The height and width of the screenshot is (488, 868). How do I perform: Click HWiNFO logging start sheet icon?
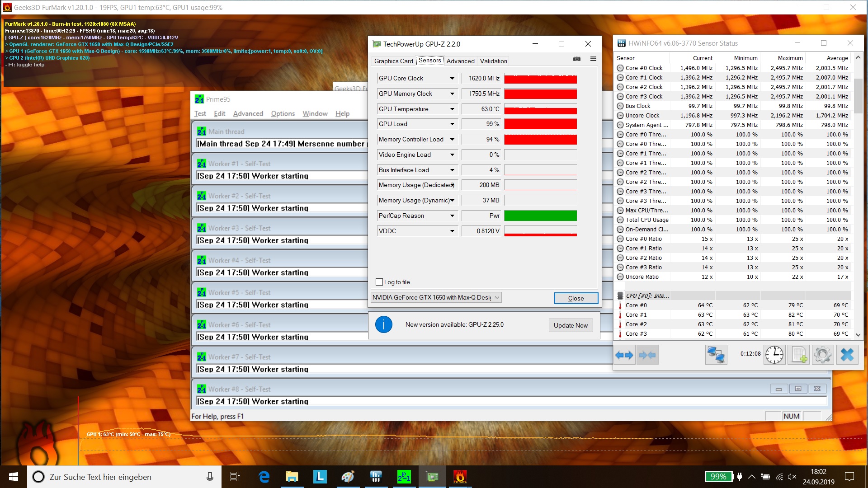click(x=798, y=355)
